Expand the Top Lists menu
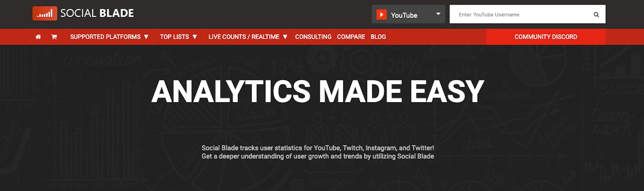Viewport: 644px width, 191px height. pyautogui.click(x=178, y=37)
